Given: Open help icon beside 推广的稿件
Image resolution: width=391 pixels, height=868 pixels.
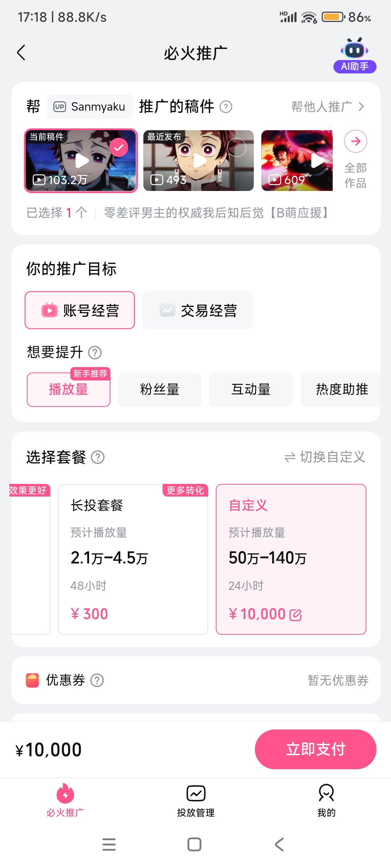Looking at the screenshot, I should pos(226,107).
